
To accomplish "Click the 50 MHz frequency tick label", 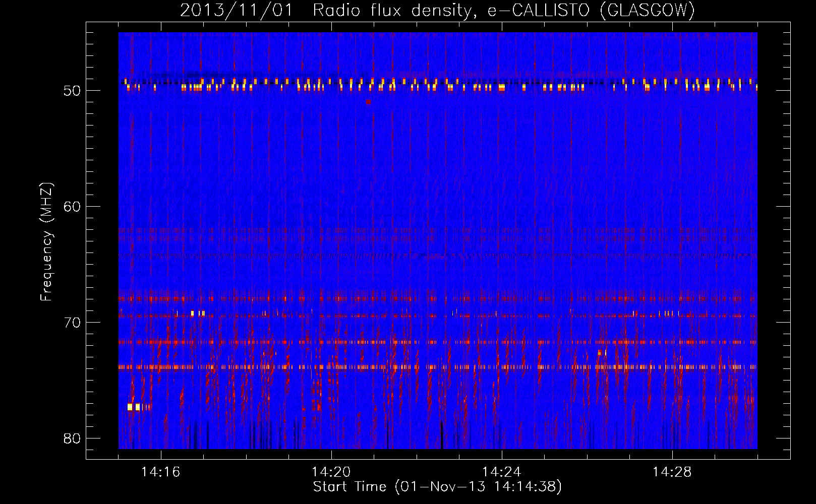I will (72, 91).
